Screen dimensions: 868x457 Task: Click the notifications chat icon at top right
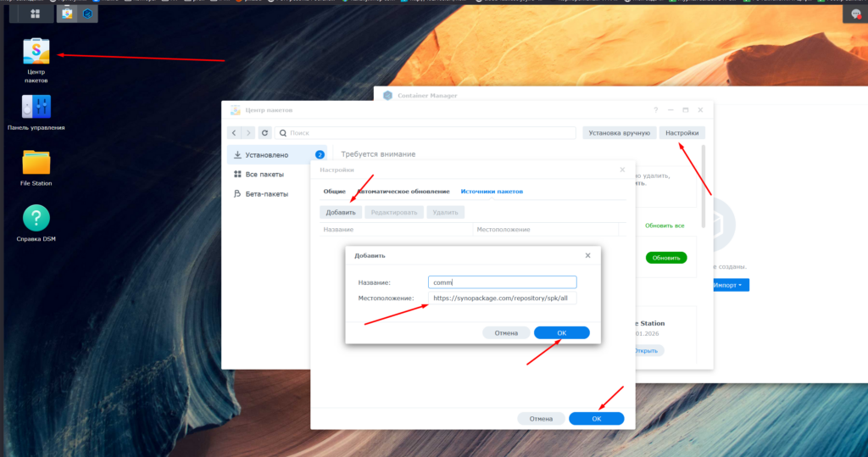(x=855, y=14)
